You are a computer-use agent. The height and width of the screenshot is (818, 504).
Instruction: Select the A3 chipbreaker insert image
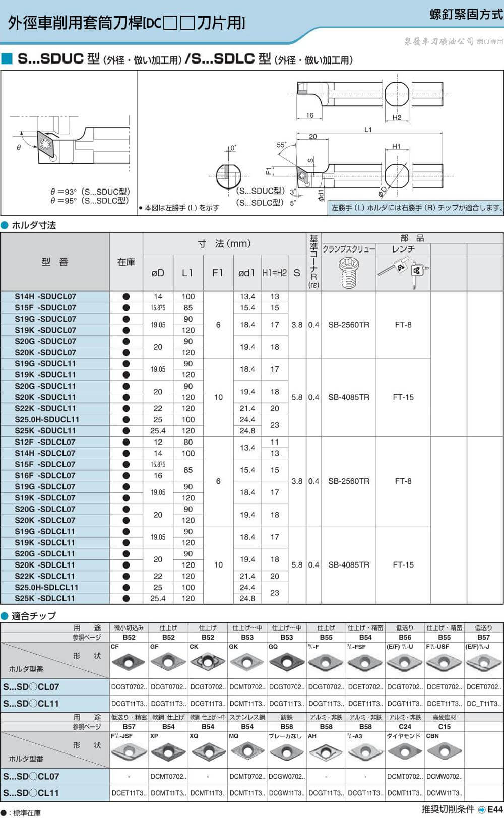click(365, 752)
